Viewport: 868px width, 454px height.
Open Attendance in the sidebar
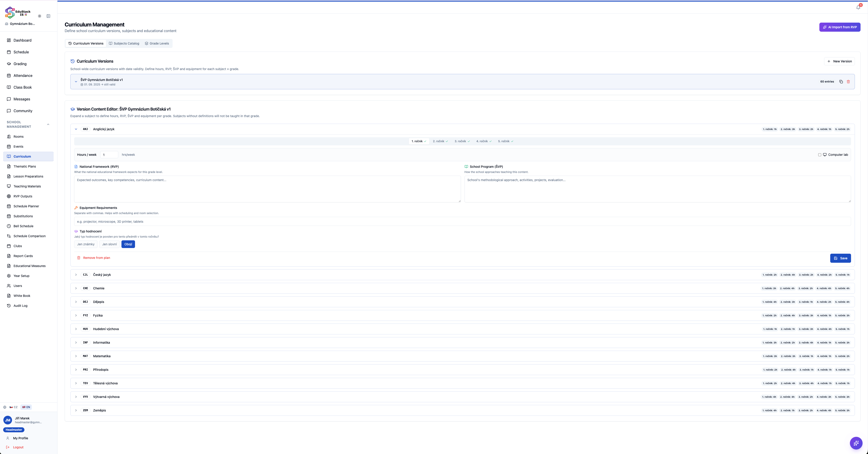28,76
